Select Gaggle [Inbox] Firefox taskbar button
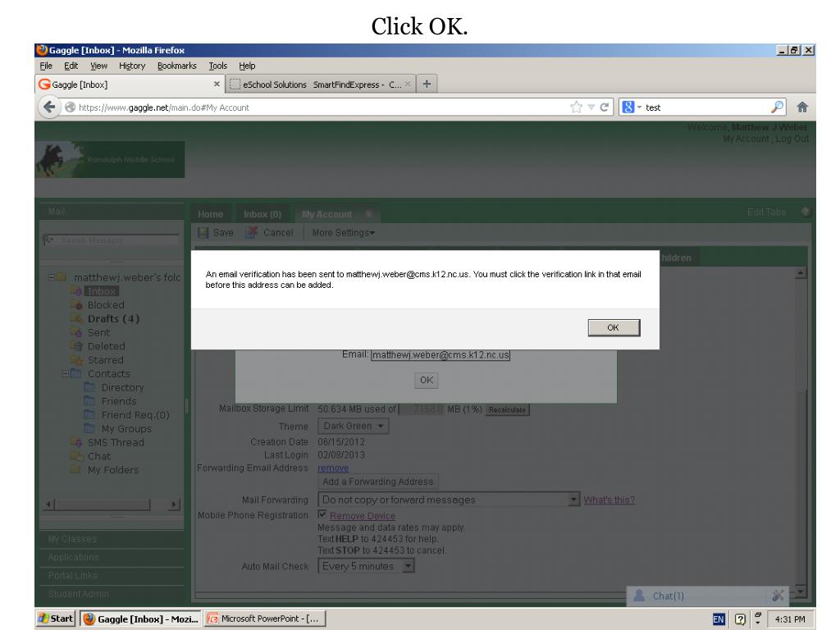The height and width of the screenshot is (630, 840). (x=141, y=619)
